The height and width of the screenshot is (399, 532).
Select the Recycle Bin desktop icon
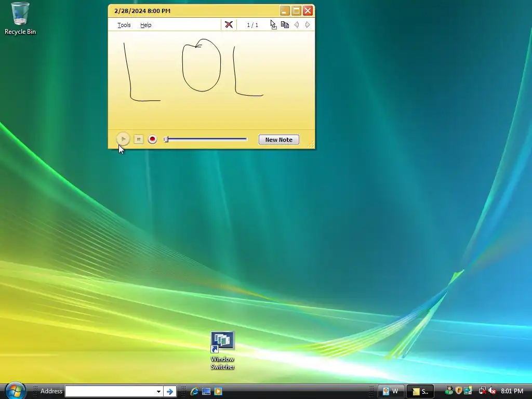coord(20,19)
